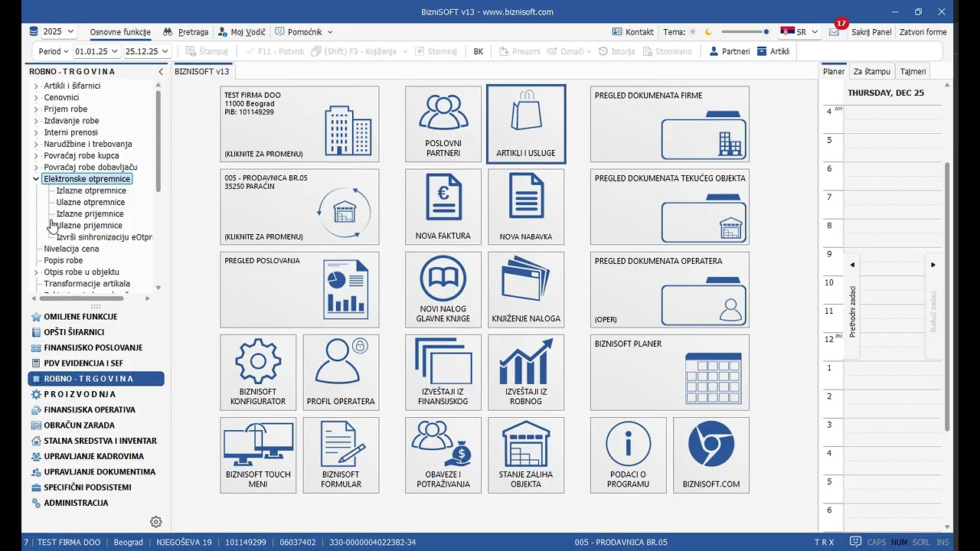This screenshot has width=980, height=551.
Task: Open the Pretraga menu item
Action: [x=186, y=32]
